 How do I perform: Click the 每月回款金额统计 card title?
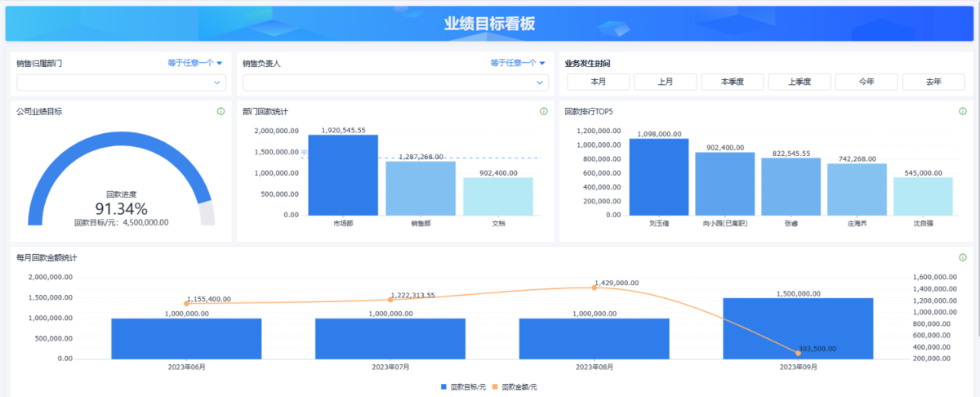[x=47, y=257]
